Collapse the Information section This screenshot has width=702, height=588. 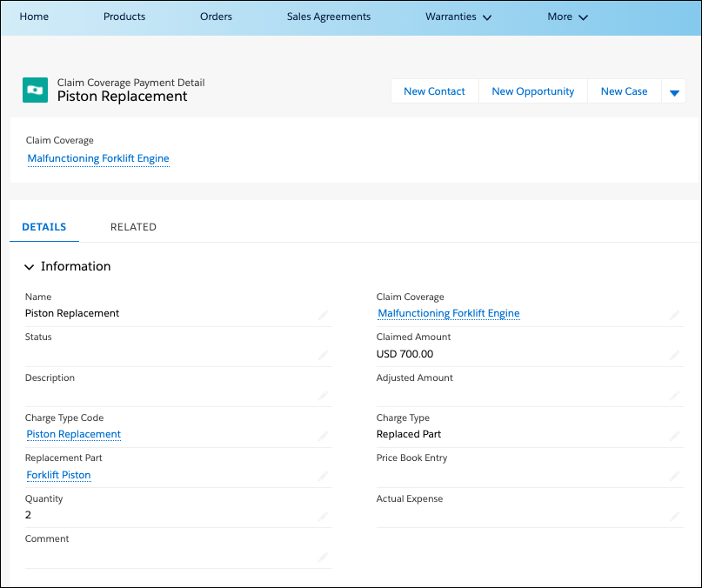[x=29, y=267]
